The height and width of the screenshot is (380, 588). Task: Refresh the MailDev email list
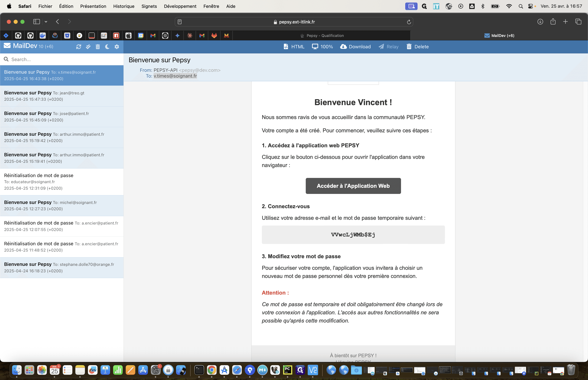[x=78, y=47]
